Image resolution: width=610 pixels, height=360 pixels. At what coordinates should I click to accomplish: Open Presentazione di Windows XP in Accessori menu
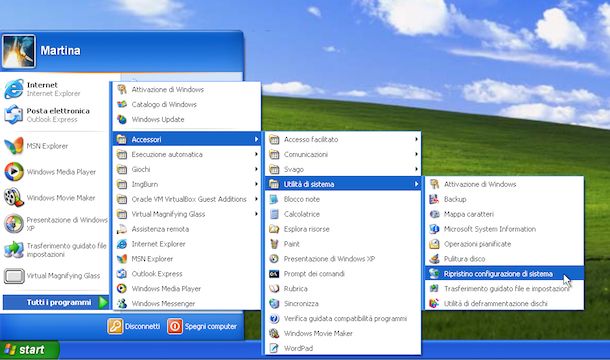(x=343, y=259)
